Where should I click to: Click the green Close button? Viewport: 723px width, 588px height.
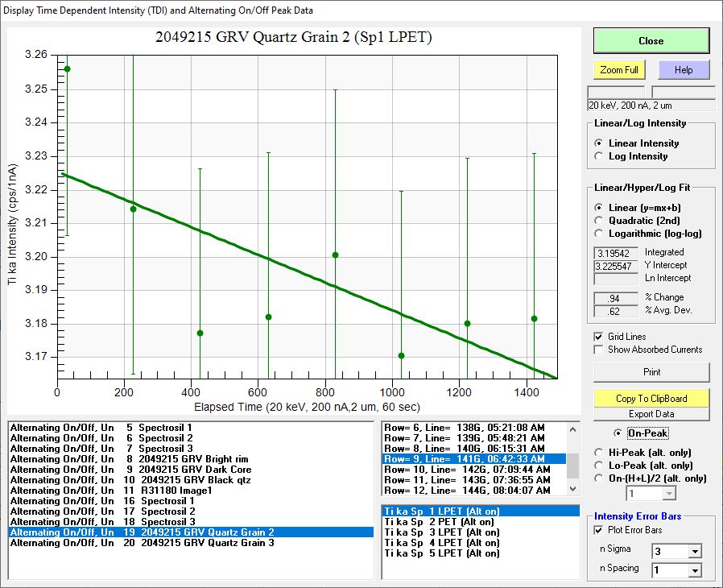(x=651, y=41)
